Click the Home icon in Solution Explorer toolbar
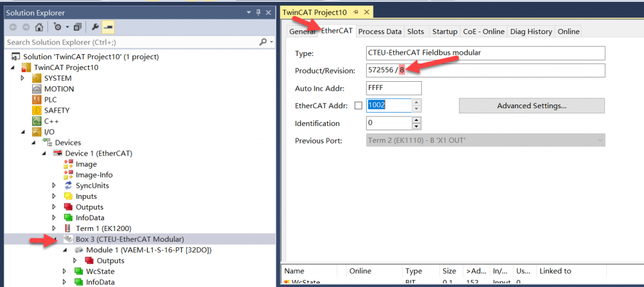644x287 pixels. (x=38, y=28)
